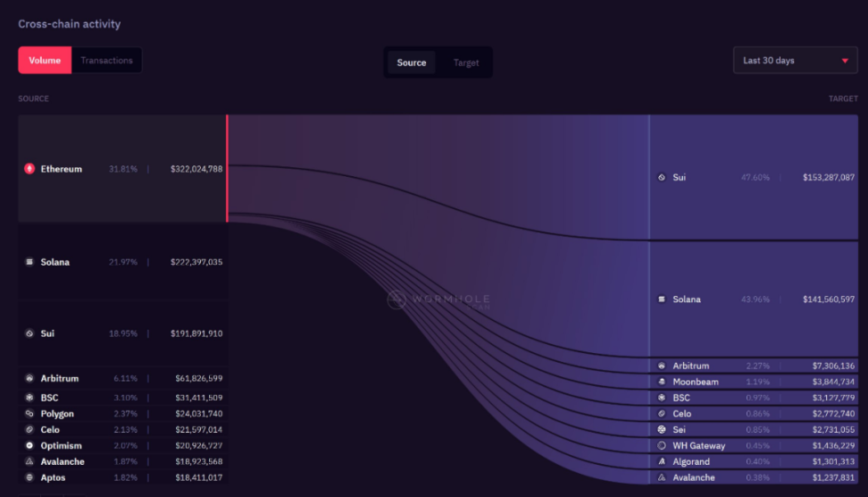Click the Ethereum logo icon in source list
Viewport: 868px width, 497px height.
29,169
